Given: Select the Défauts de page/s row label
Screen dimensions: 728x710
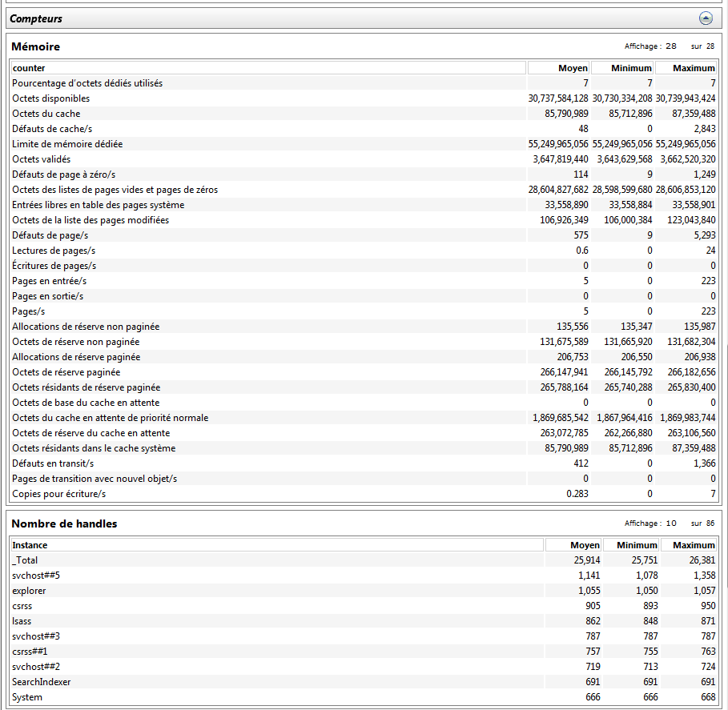Looking at the screenshot, I should tap(50, 235).
